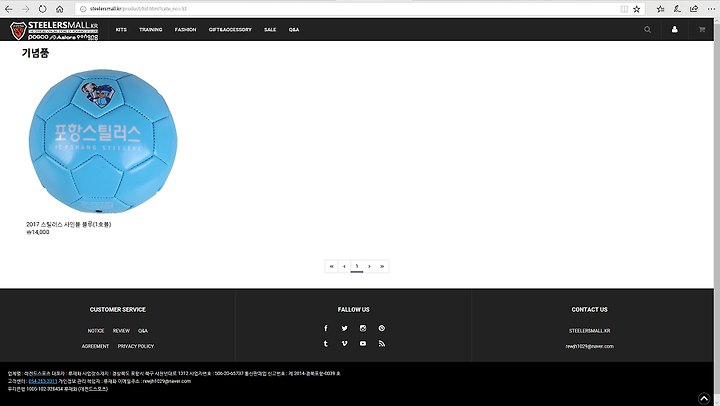Click the page scrollbar up arrow
720x406 pixels.
717,20
